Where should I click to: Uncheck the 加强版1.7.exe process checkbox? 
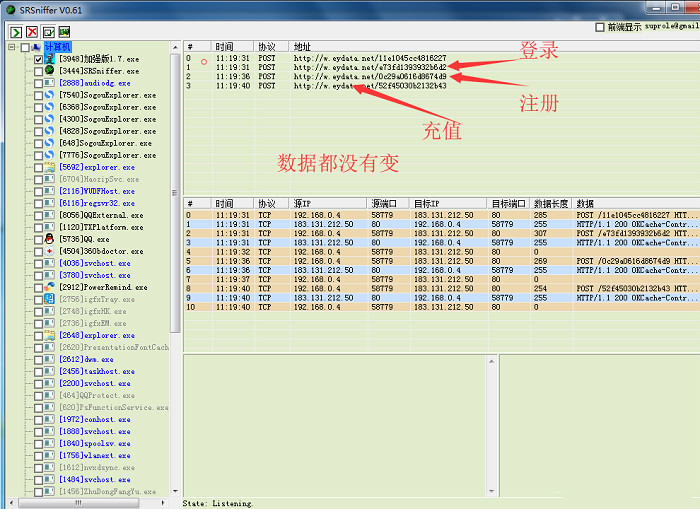tap(38, 60)
